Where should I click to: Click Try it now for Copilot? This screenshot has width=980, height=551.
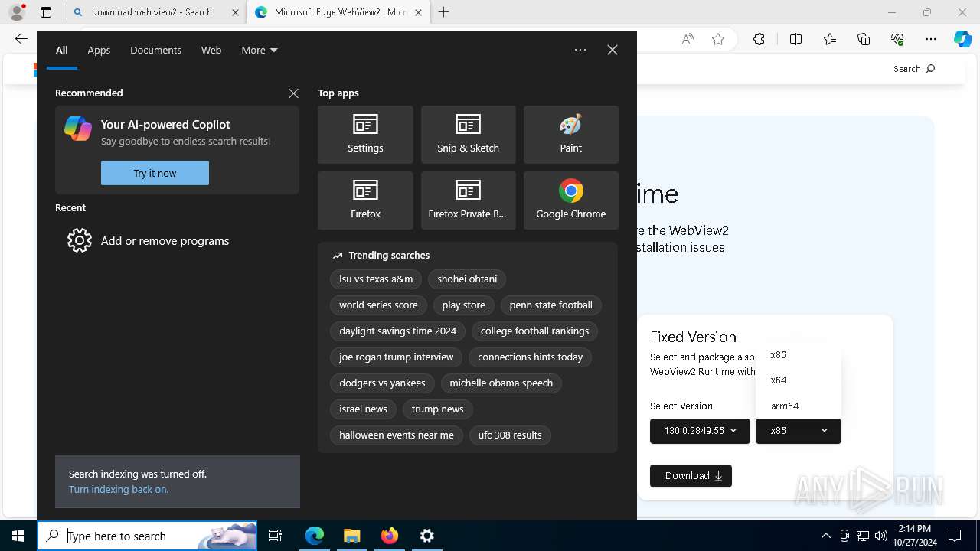pyautogui.click(x=155, y=173)
